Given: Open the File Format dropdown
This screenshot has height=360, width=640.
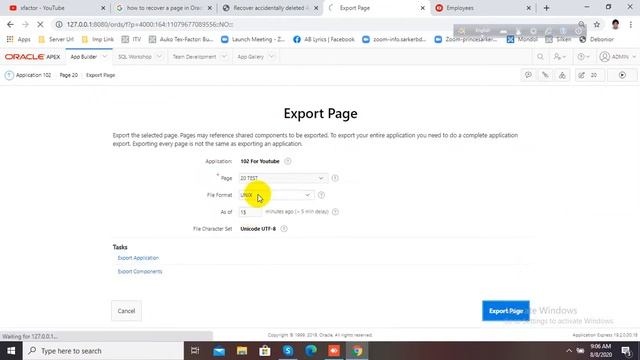Looking at the screenshot, I should coord(276,195).
